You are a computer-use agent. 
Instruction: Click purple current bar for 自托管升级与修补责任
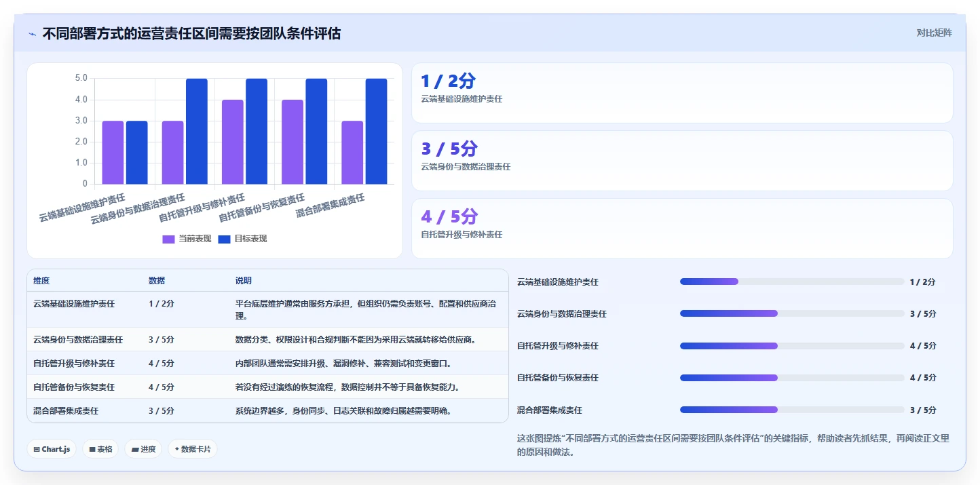click(232, 142)
